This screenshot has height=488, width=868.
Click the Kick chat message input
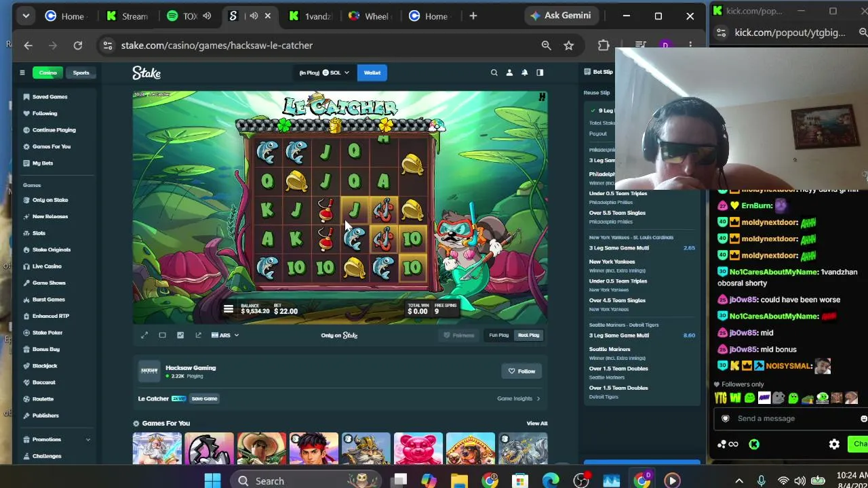pyautogui.click(x=791, y=418)
